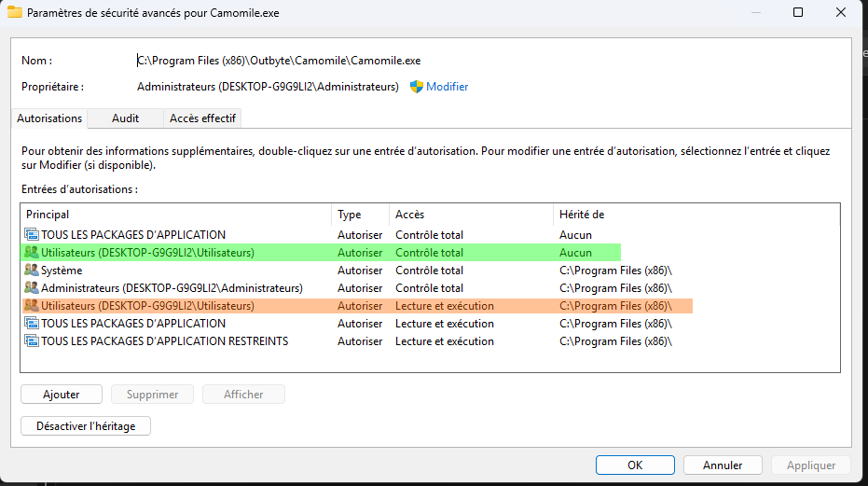Click the icon of first TOUS LES PACKAGES D'APPLICATION entry

[x=32, y=235]
